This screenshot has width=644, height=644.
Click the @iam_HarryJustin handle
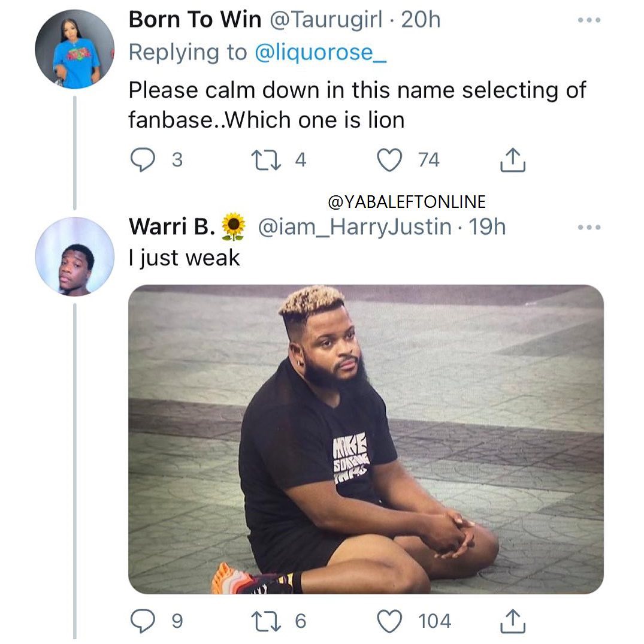click(x=354, y=227)
